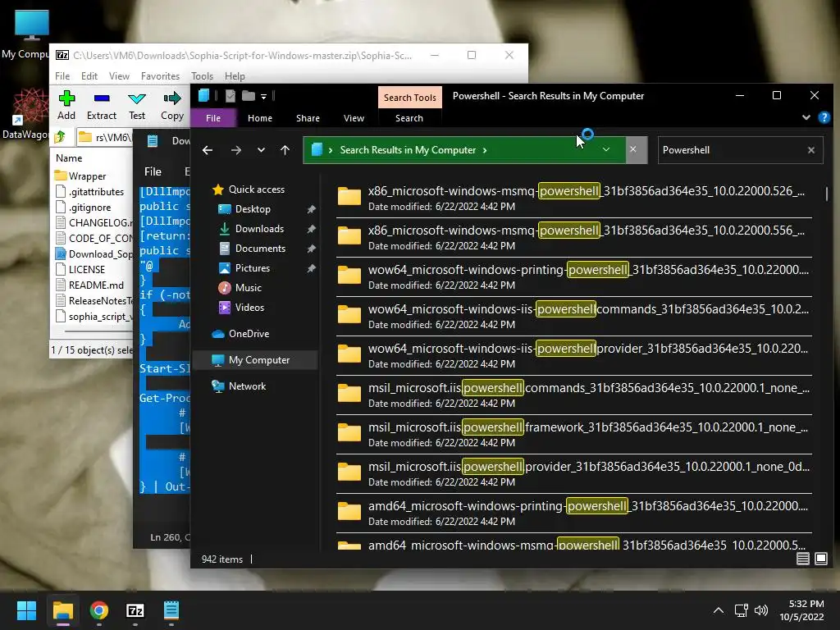
Task: Open Explorer help question mark icon
Action: pyautogui.click(x=824, y=117)
